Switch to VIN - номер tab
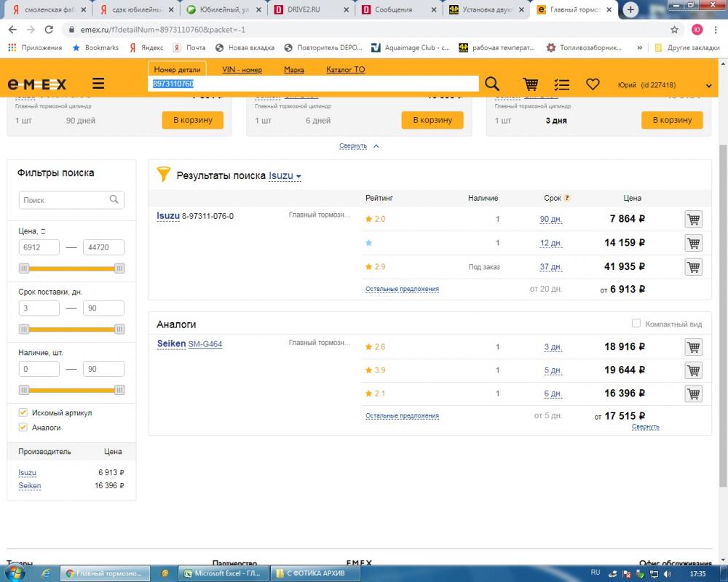Screen dimensions: 728x582 click(x=242, y=70)
